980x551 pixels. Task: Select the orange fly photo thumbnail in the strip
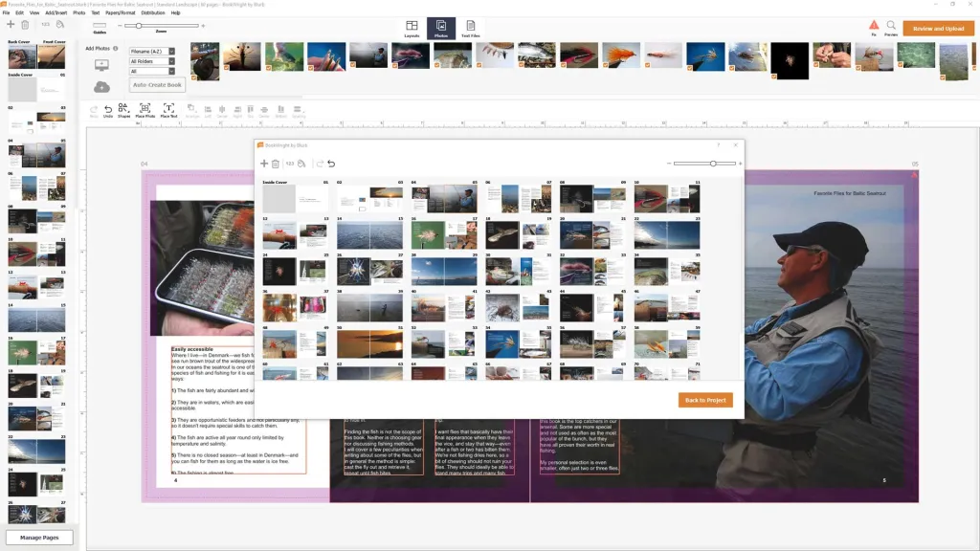pyautogui.click(x=625, y=55)
